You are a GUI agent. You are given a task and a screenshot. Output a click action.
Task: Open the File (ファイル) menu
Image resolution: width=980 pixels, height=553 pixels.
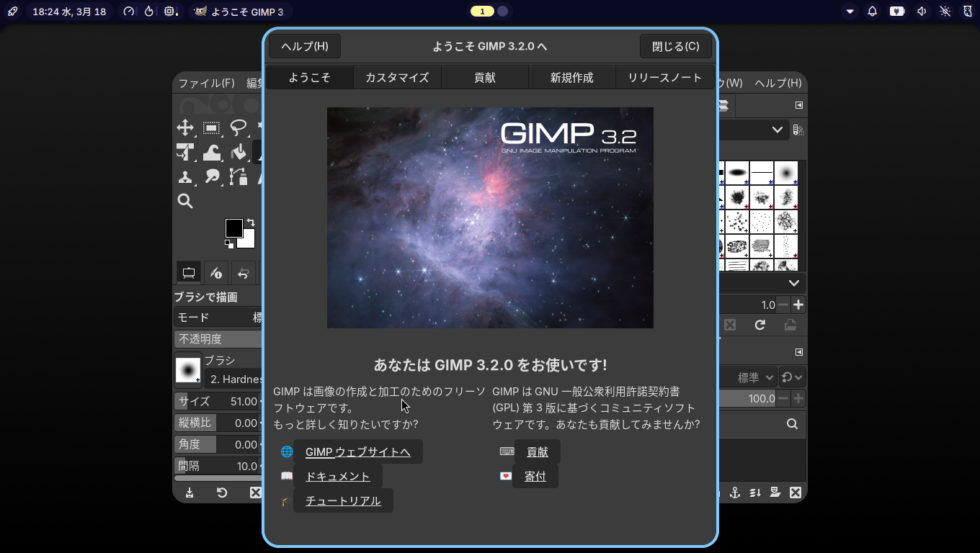(207, 83)
